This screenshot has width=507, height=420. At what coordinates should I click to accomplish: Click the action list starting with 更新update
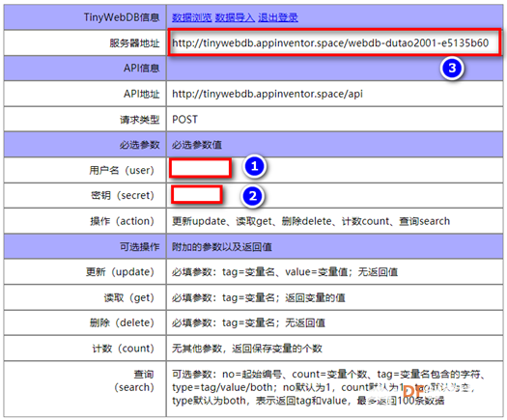tap(311, 221)
